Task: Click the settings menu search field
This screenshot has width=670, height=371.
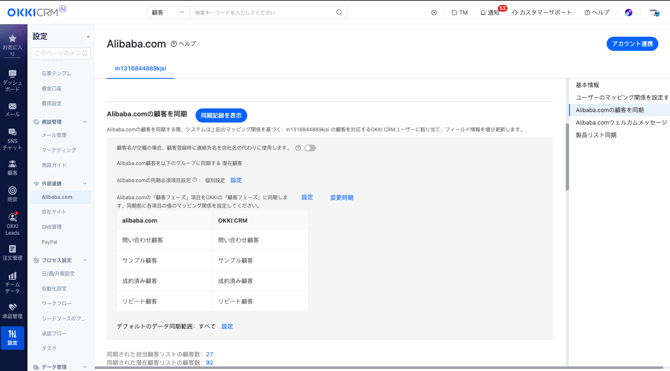Action: (x=61, y=53)
